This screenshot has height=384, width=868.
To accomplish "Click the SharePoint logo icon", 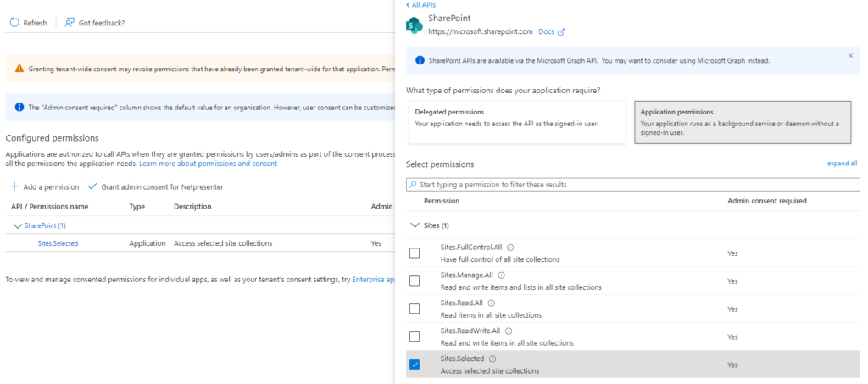I will tap(414, 25).
